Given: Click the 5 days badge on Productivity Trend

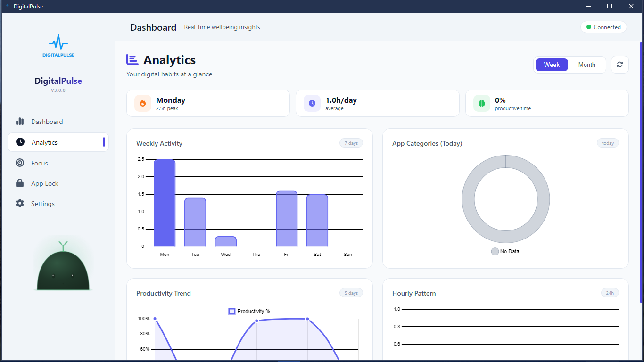Looking at the screenshot, I should pyautogui.click(x=351, y=293).
